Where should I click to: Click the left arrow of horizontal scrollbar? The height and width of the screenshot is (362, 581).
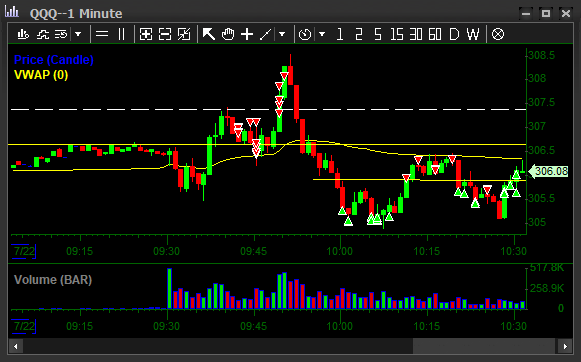coord(16,347)
